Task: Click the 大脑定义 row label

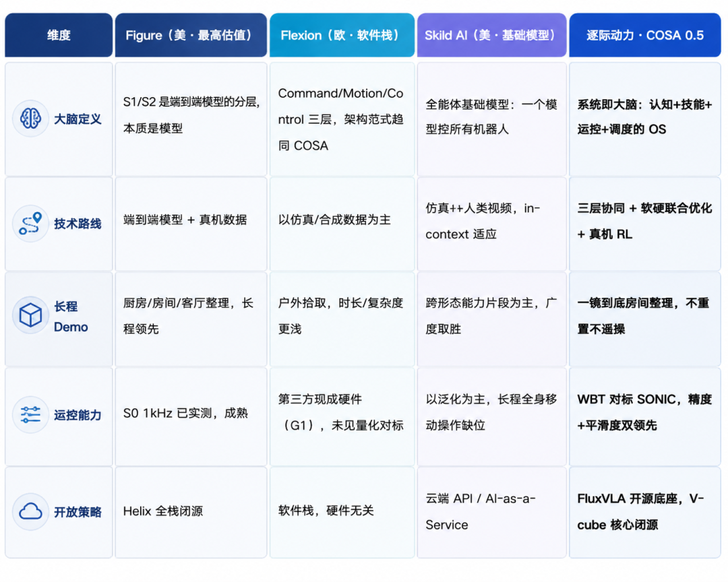Action: [x=78, y=119]
